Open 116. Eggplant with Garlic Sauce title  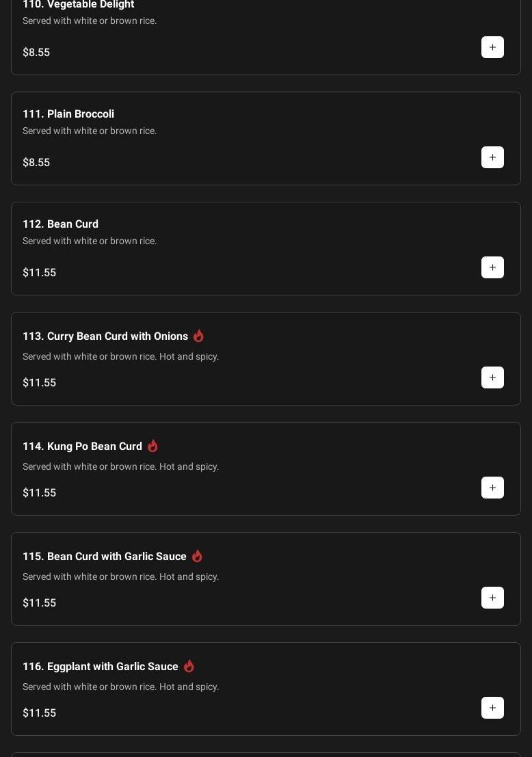click(101, 666)
